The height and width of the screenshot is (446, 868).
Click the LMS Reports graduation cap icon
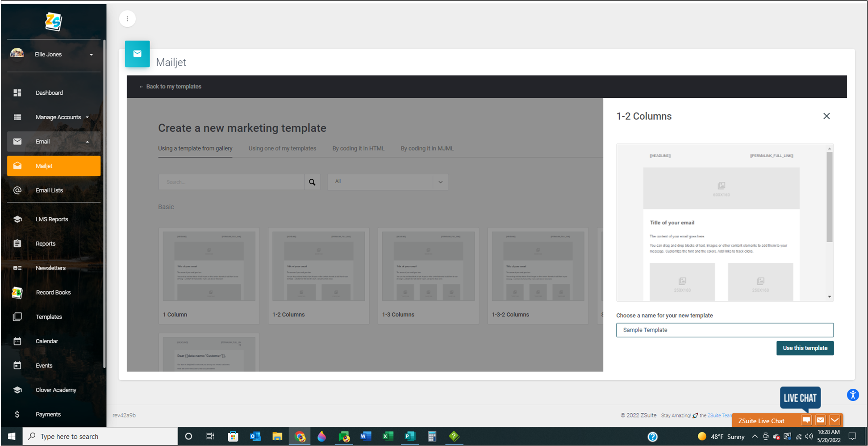click(17, 219)
